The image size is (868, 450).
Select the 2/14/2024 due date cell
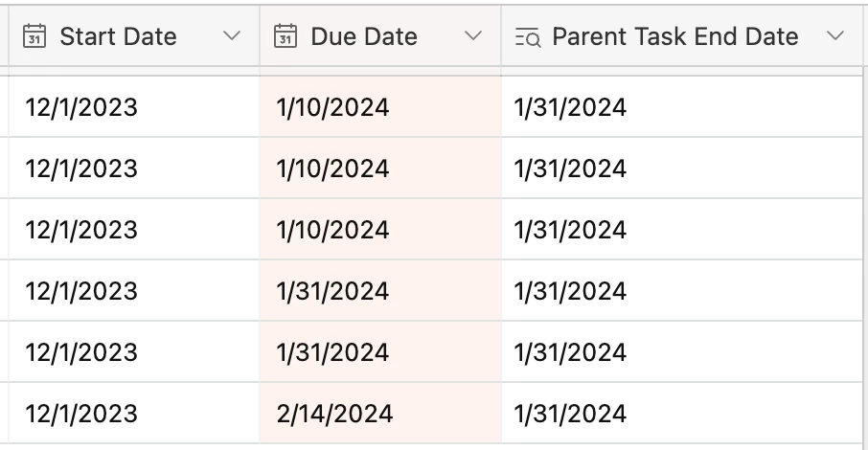380,413
